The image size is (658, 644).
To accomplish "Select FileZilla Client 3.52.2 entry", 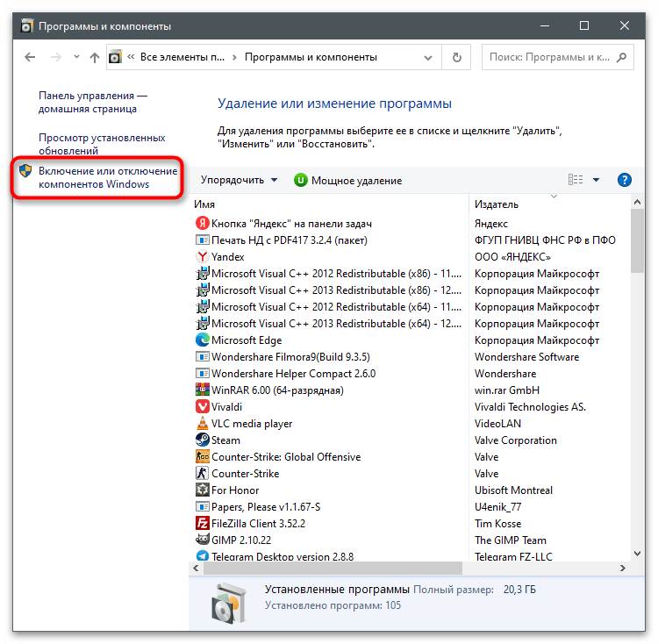I will pyautogui.click(x=259, y=523).
